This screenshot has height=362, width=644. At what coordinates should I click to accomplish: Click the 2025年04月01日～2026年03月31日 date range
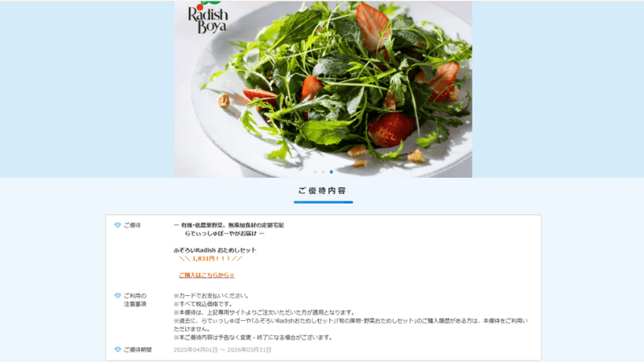(x=222, y=350)
